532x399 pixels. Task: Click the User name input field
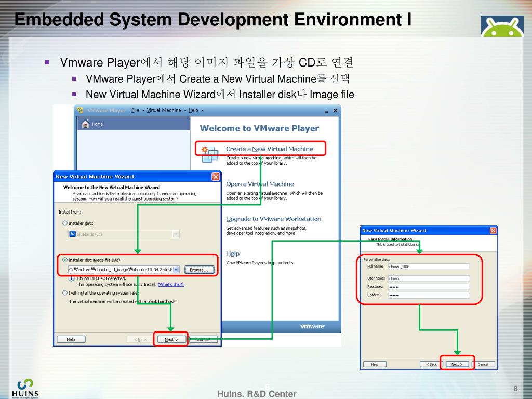(x=429, y=278)
